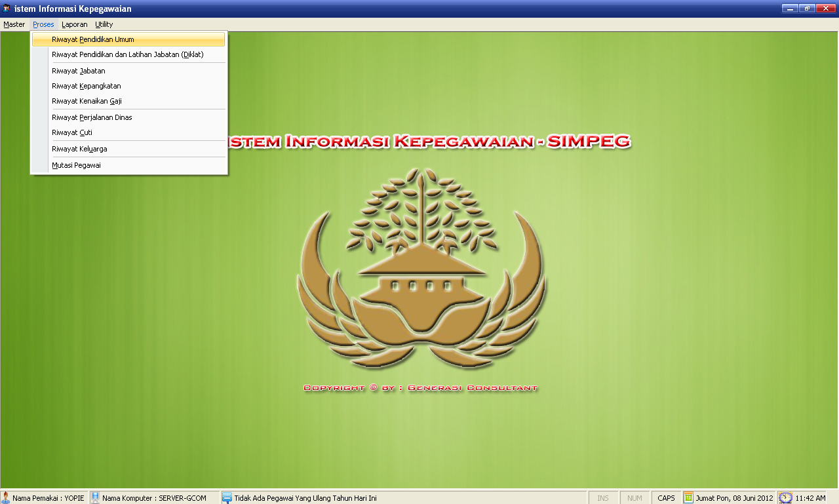839x504 pixels.
Task: Open Riwayat Perjalanan Dinas
Action: tap(92, 117)
